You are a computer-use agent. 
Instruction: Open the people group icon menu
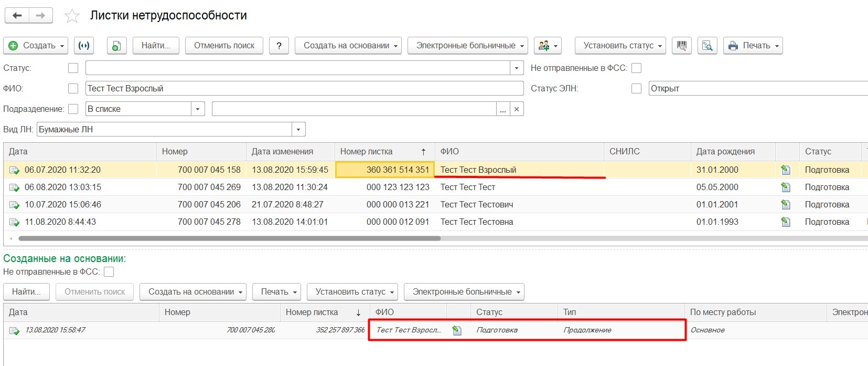point(548,46)
